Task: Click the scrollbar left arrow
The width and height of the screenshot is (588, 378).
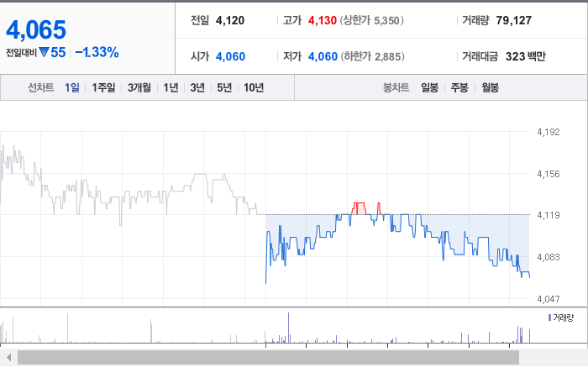Action: (x=9, y=357)
